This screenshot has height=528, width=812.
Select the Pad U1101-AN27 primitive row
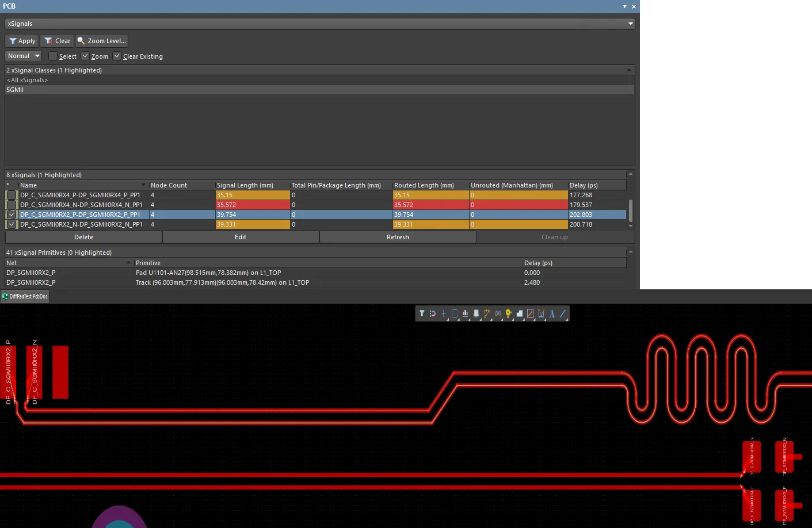click(x=316, y=273)
